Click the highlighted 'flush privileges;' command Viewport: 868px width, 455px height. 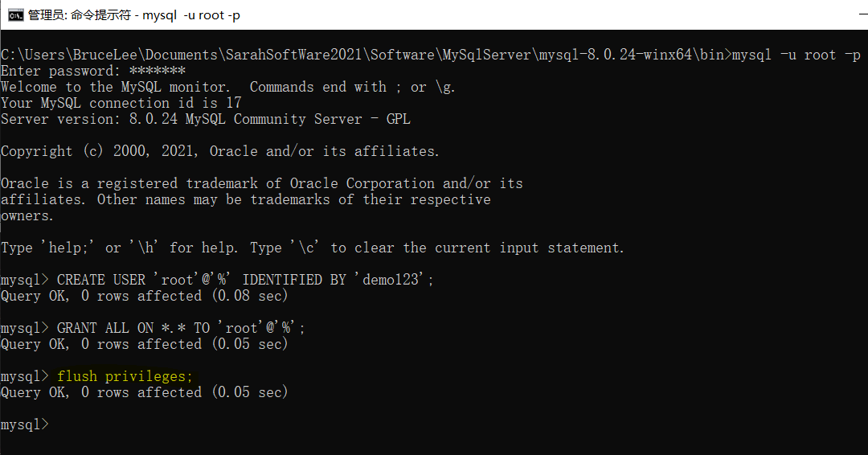[125, 376]
